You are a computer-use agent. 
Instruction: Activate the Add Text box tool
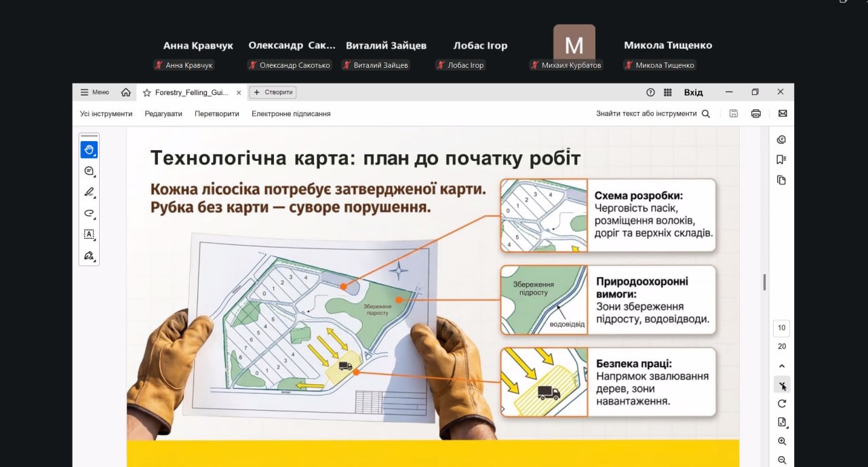[89, 234]
